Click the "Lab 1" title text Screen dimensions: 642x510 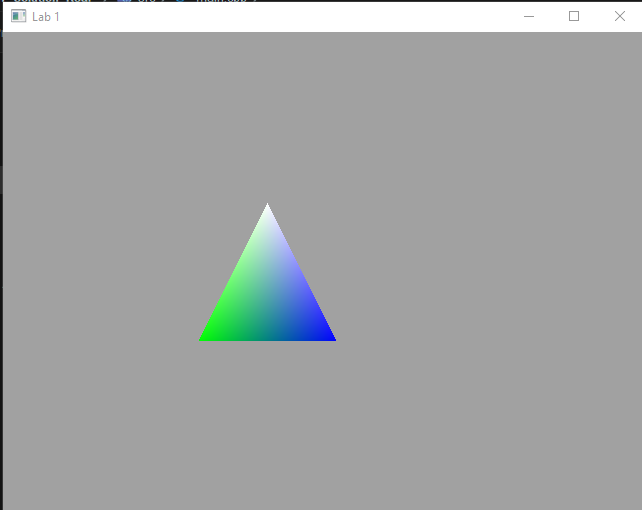[46, 17]
